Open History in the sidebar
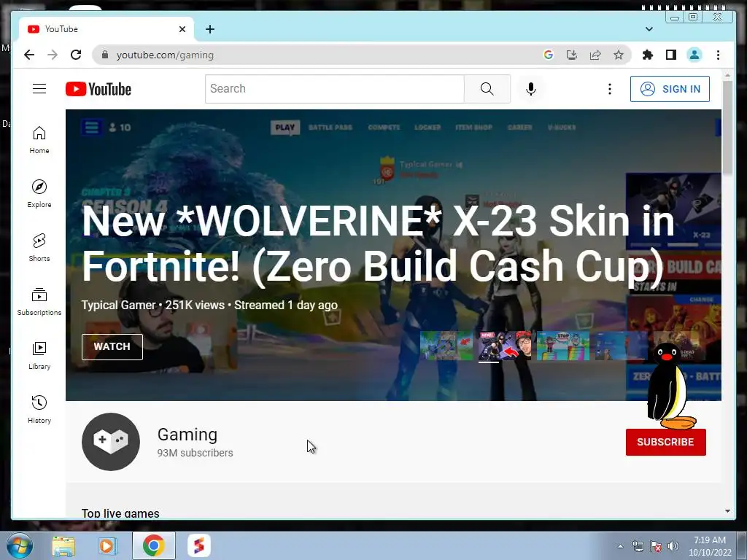 tap(39, 410)
